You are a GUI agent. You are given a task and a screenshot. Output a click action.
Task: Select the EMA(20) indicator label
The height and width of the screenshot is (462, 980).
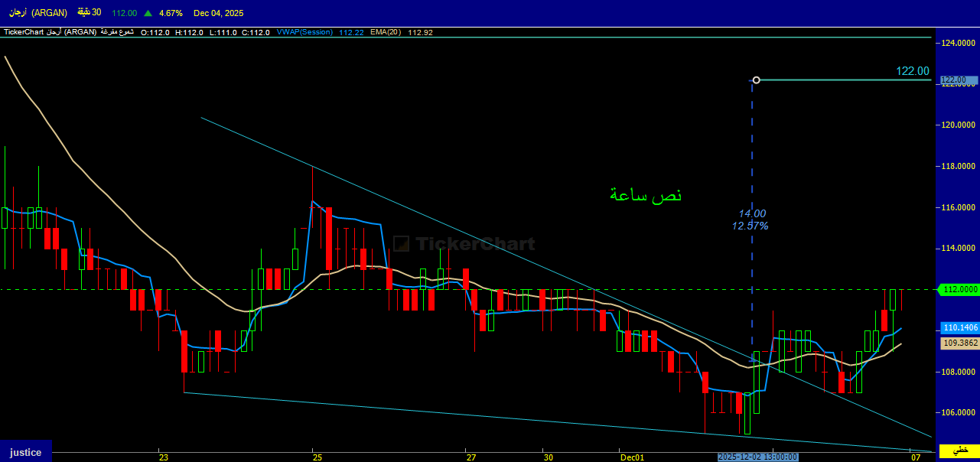pyautogui.click(x=386, y=32)
